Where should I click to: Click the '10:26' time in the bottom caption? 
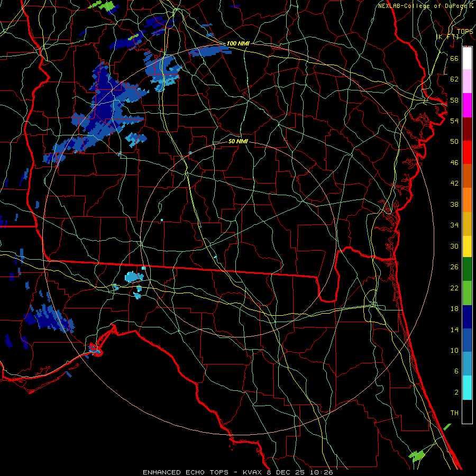point(322,472)
